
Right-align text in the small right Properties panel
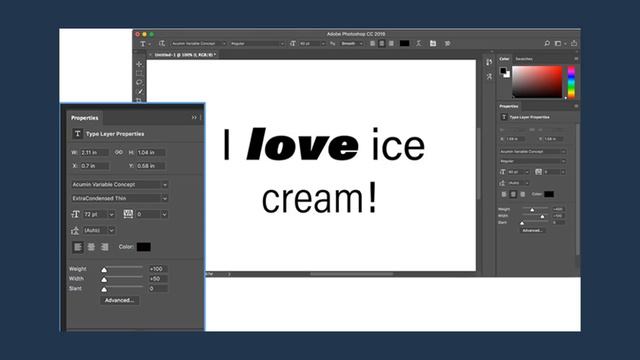(x=522, y=194)
